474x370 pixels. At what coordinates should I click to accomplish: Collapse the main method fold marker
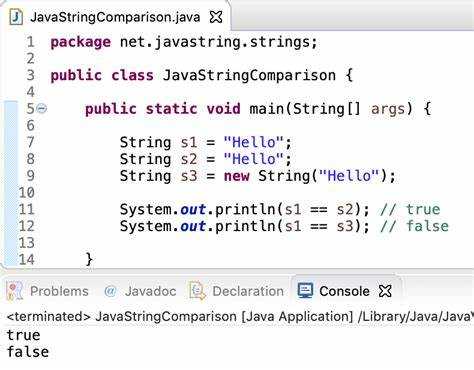point(41,108)
